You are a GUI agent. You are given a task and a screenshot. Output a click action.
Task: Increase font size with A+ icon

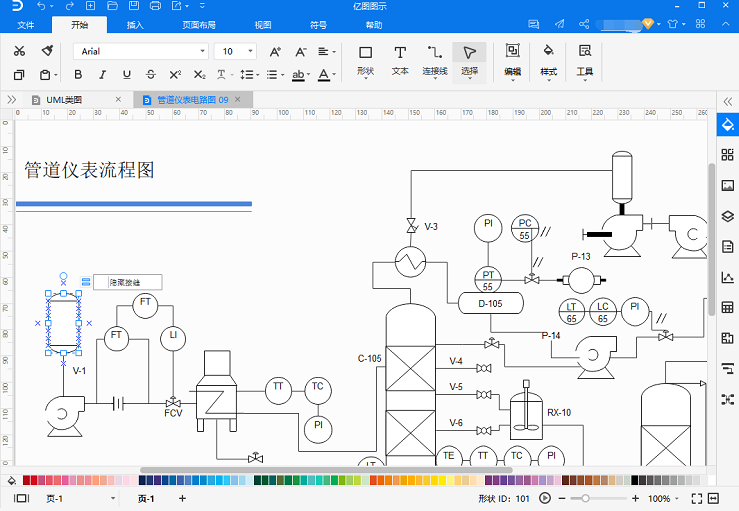click(275, 51)
